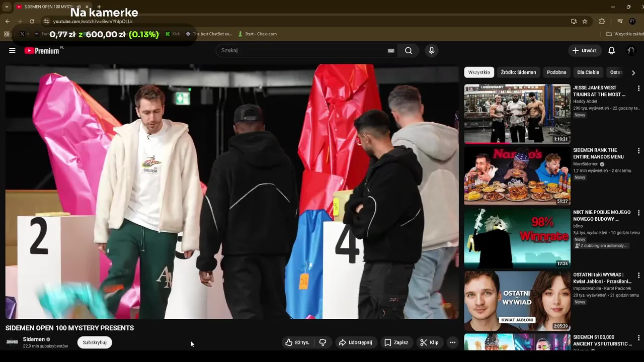Select the Wszystkie filter chip
The image size is (644, 362).
coord(479,72)
